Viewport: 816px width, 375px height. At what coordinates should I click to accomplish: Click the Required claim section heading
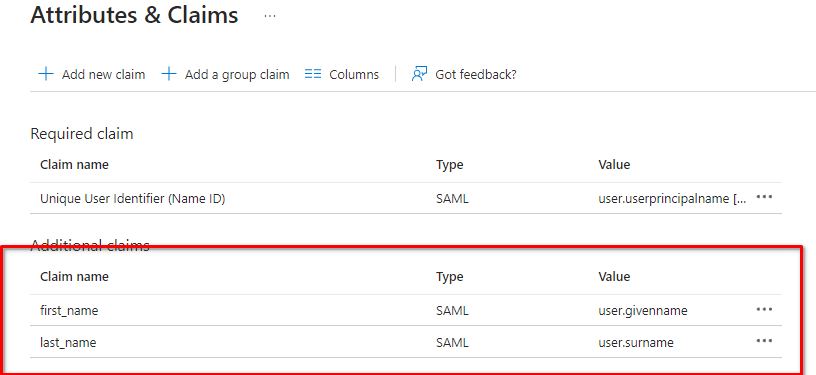point(82,134)
